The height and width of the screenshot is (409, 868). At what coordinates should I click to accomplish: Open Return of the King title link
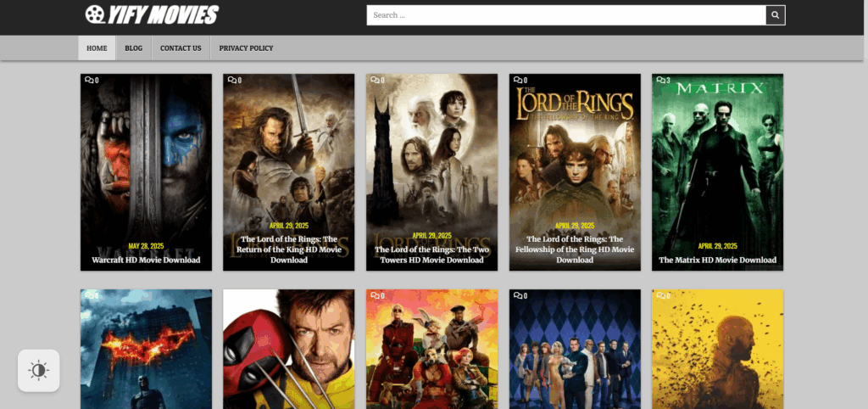coord(288,249)
